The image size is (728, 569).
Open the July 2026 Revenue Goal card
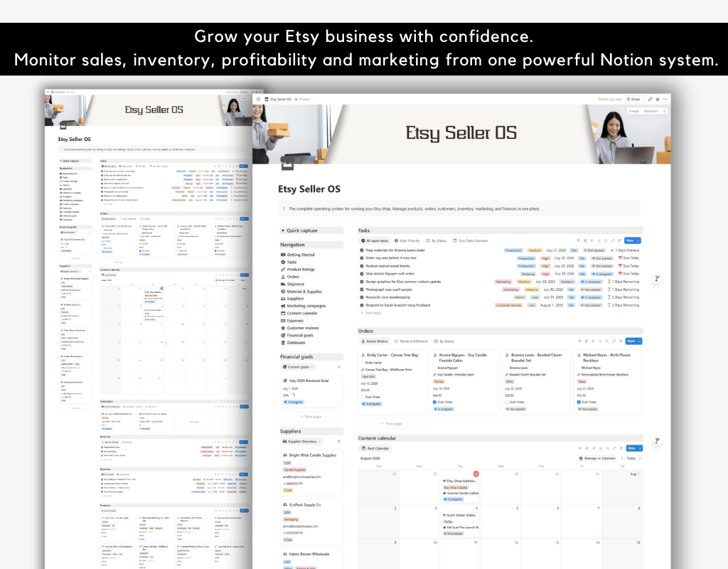311,392
